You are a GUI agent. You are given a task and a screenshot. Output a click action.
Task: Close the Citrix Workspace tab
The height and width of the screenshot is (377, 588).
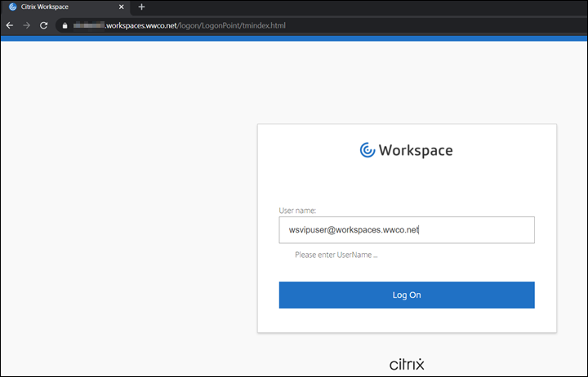click(121, 7)
